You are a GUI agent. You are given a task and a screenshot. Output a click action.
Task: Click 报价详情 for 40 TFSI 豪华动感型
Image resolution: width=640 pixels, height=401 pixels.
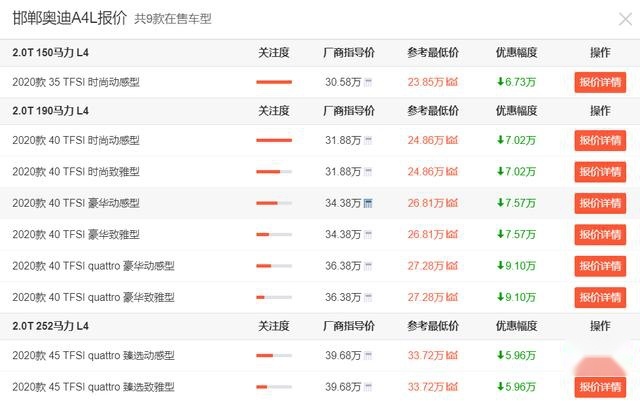pyautogui.click(x=600, y=203)
